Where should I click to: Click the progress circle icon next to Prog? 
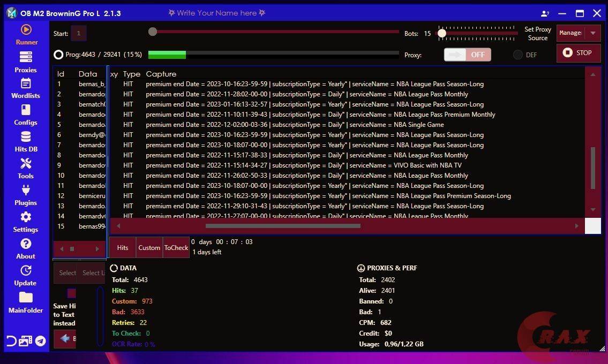(58, 55)
